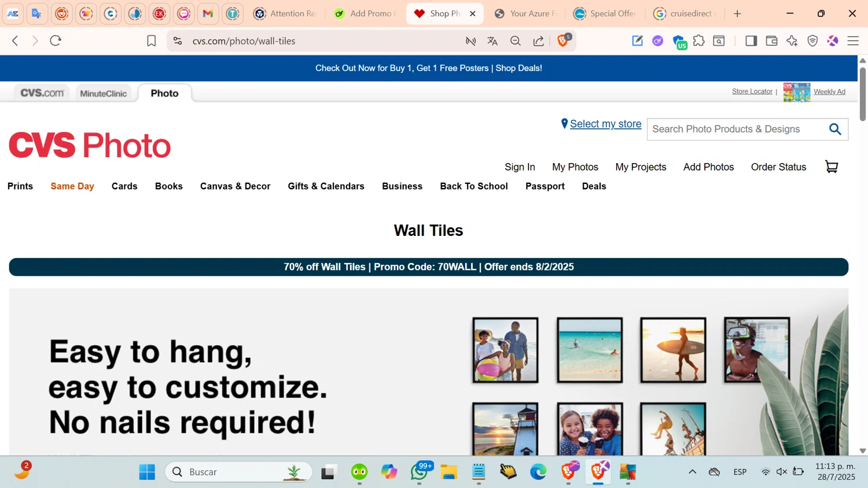
Task: Click the browser address bar URL
Action: 244,41
